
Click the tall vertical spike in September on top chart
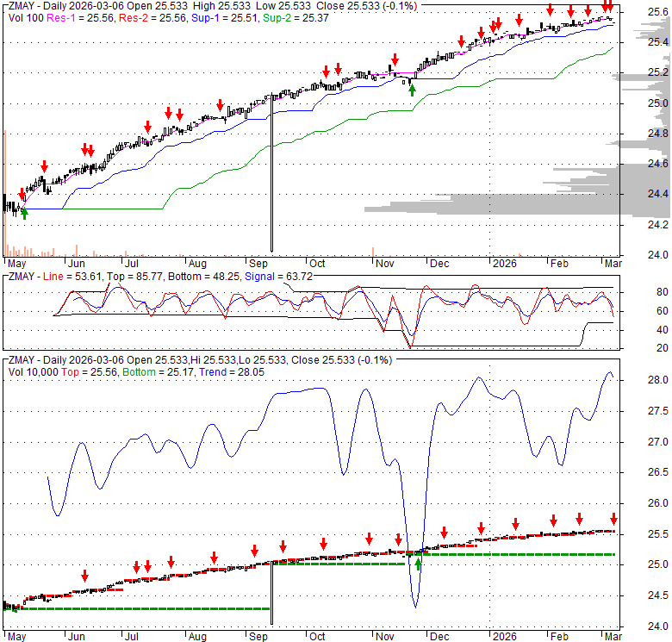[x=272, y=172]
